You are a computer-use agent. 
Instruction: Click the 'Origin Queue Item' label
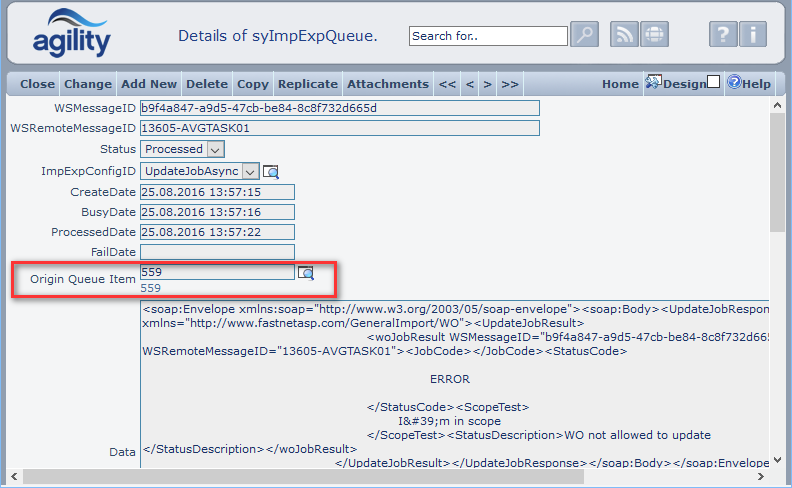(x=83, y=279)
